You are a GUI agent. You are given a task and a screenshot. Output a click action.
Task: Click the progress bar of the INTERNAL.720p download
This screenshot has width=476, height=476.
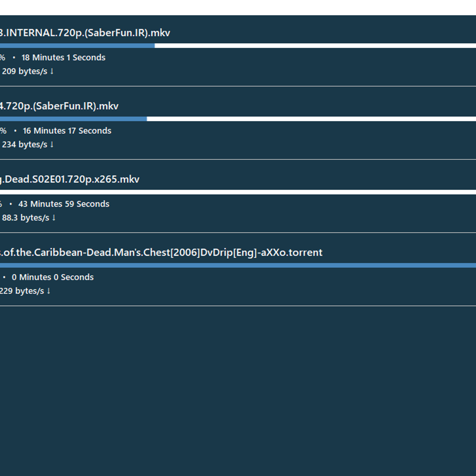pyautogui.click(x=238, y=46)
